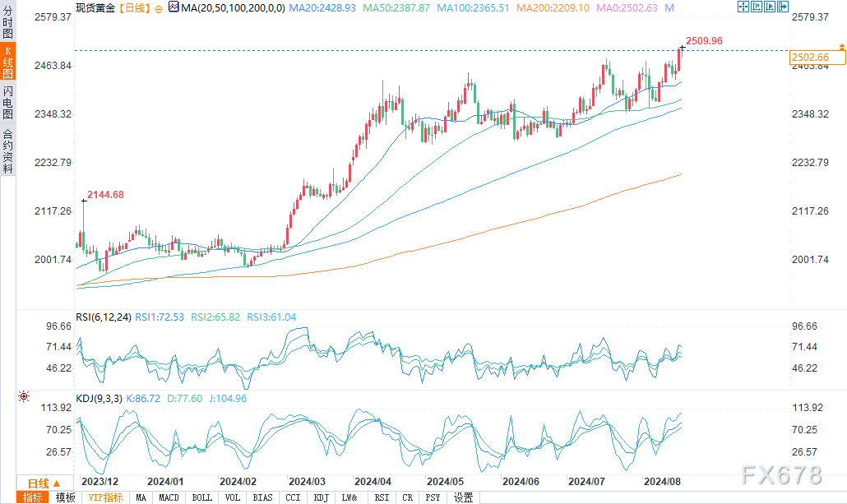Viewport: 847px width, 504px height.
Task: Click the VIP指标 button
Action: pos(105,497)
